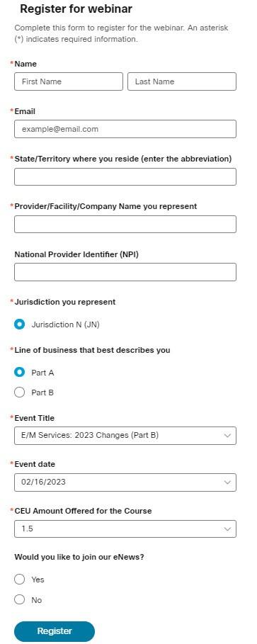Click the National Provider Identifier field

125,272
